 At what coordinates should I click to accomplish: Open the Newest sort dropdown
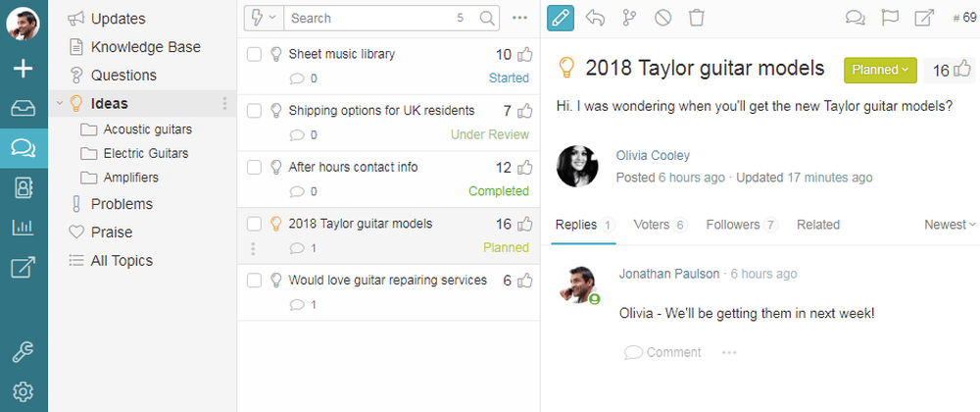pos(950,225)
